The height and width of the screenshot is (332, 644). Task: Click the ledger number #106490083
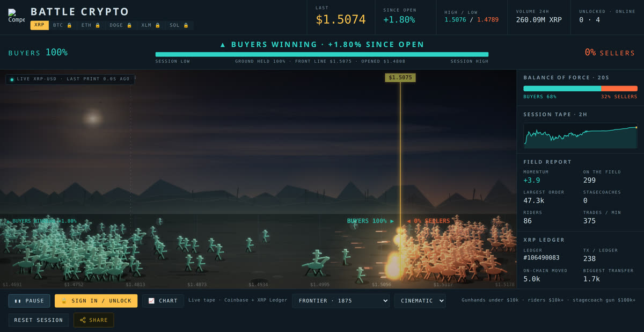[x=541, y=258]
